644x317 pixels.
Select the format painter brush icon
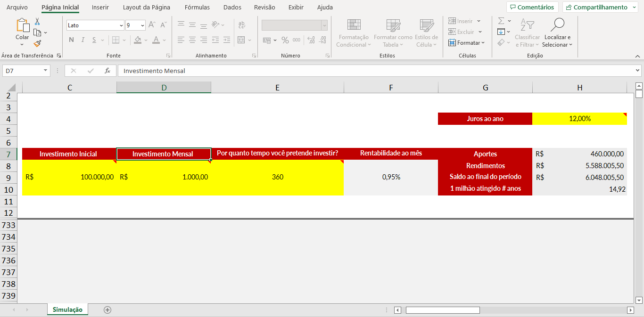pos(37,43)
